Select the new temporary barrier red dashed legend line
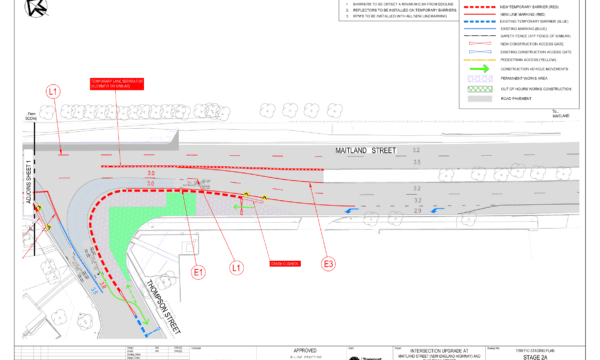The width and height of the screenshot is (600, 360). pyautogui.click(x=480, y=7)
